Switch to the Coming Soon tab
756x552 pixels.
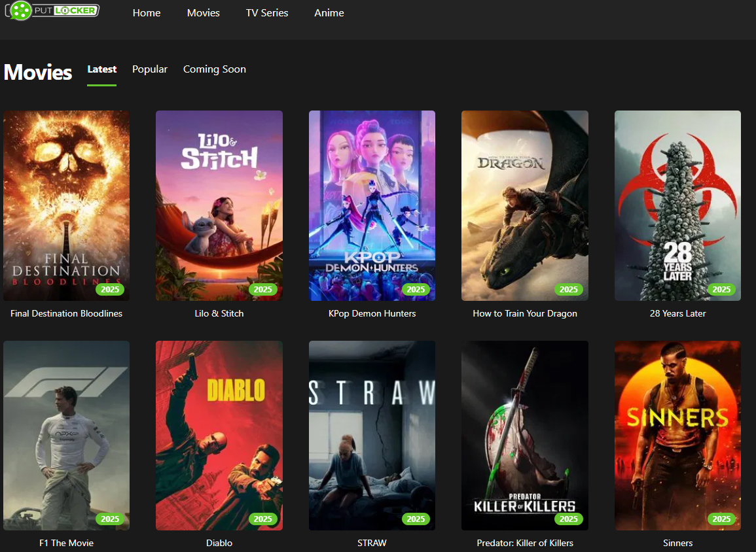click(215, 69)
